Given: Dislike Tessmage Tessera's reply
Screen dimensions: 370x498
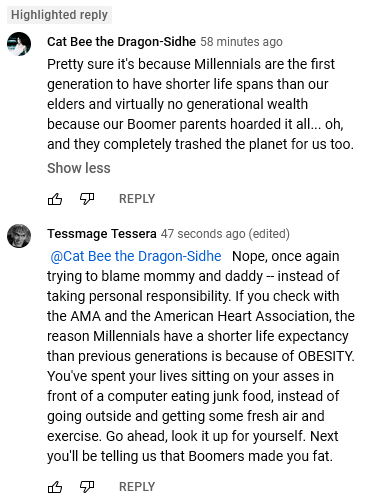Looking at the screenshot, I should [x=87, y=487].
